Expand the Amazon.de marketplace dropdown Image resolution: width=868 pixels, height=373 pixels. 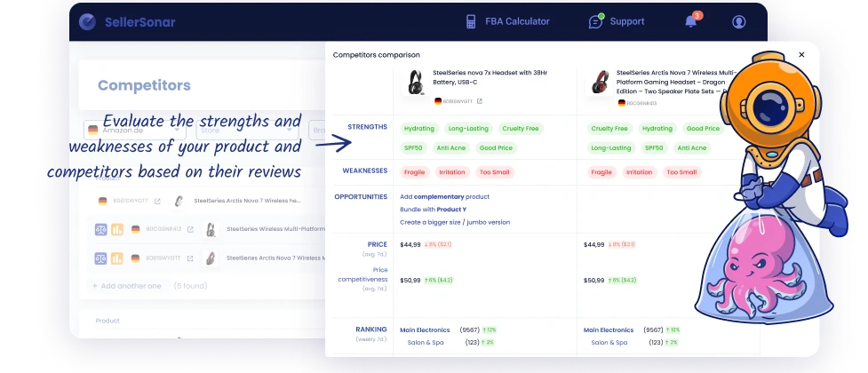pyautogui.click(x=111, y=130)
